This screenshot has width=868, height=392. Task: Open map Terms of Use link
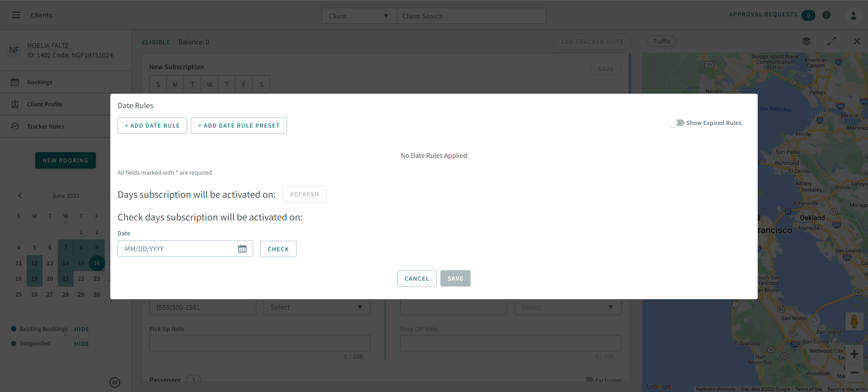coord(809,389)
